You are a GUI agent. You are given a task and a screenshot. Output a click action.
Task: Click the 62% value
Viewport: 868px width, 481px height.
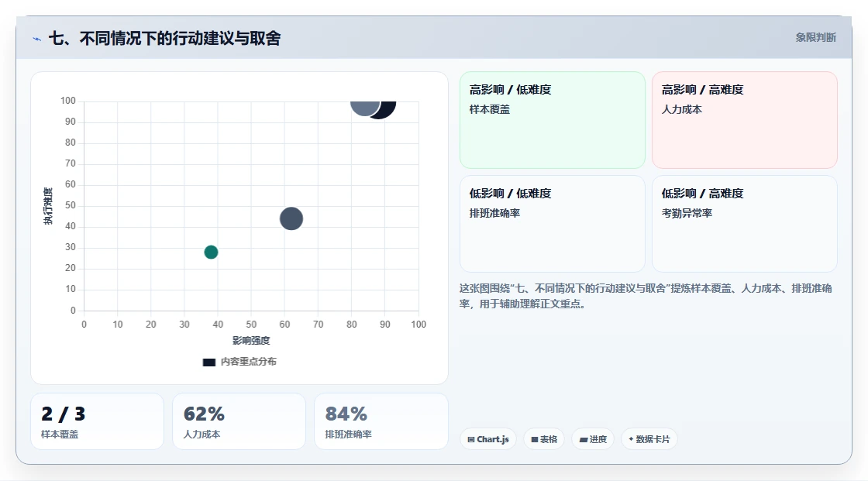tap(205, 414)
